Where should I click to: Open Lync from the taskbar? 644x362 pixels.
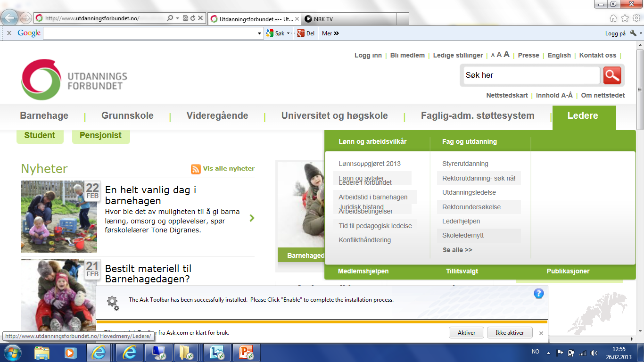point(218,353)
